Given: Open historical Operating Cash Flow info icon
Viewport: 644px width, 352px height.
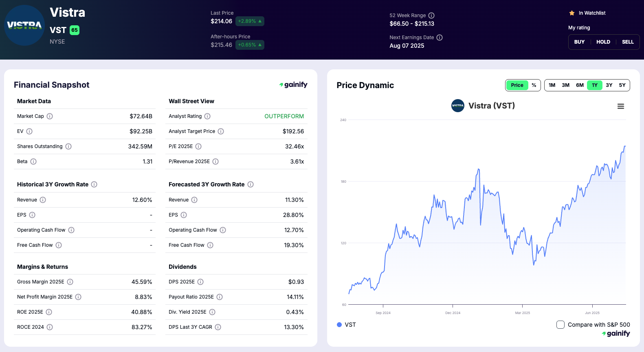Looking at the screenshot, I should point(71,230).
